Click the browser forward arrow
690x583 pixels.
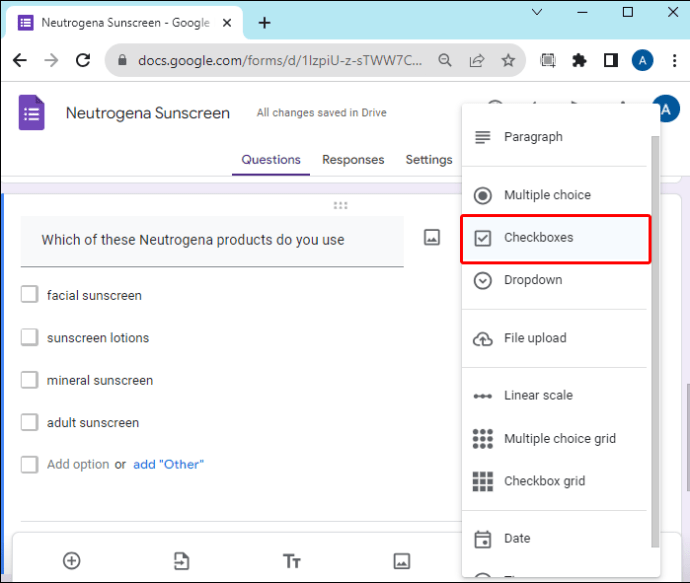point(51,60)
